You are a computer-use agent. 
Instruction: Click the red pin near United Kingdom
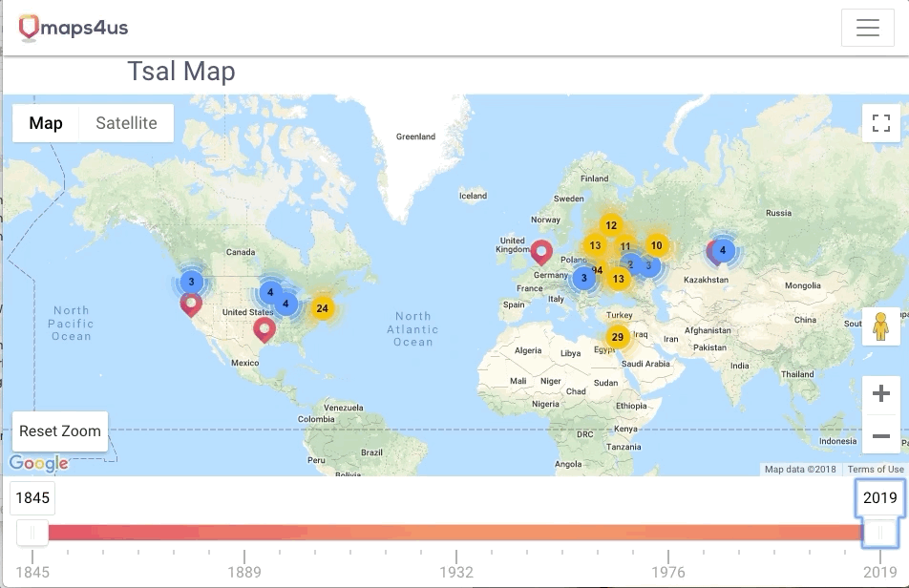[x=541, y=253]
